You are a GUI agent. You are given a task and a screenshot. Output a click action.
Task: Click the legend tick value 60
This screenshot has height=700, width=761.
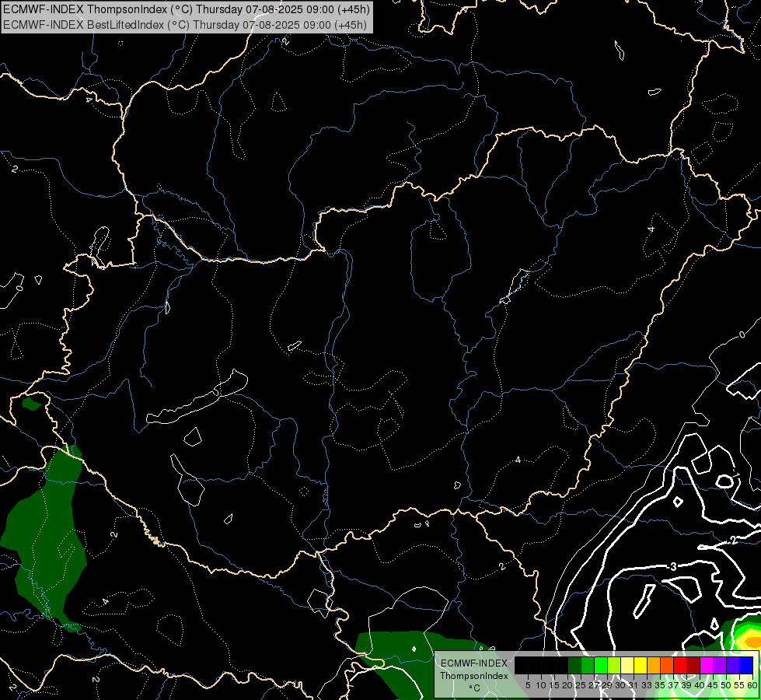pos(752,685)
